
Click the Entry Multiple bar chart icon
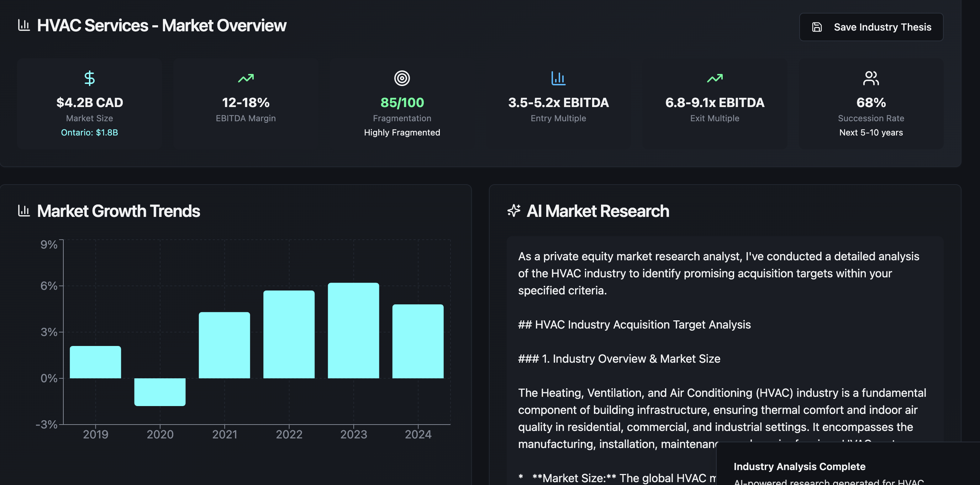(558, 78)
